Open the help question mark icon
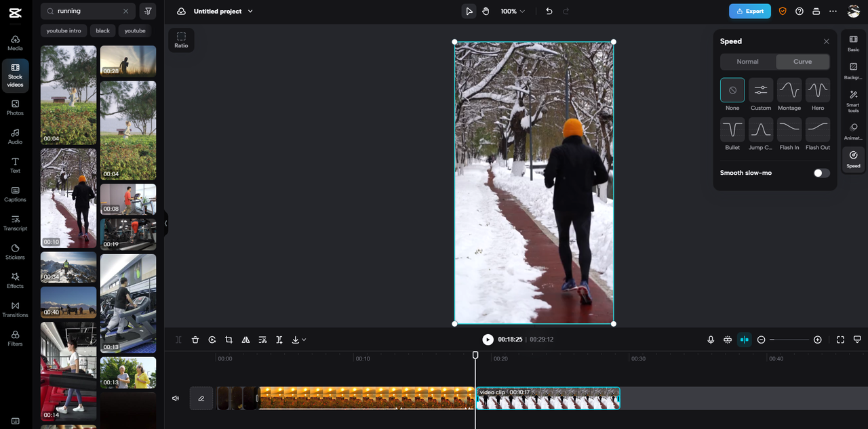 (800, 11)
